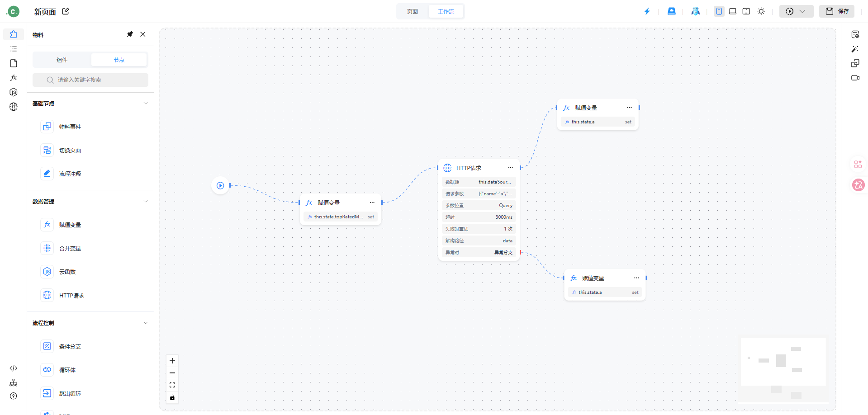Switch to the 页面 tab
Viewport: 868px width, 415px height.
413,11
